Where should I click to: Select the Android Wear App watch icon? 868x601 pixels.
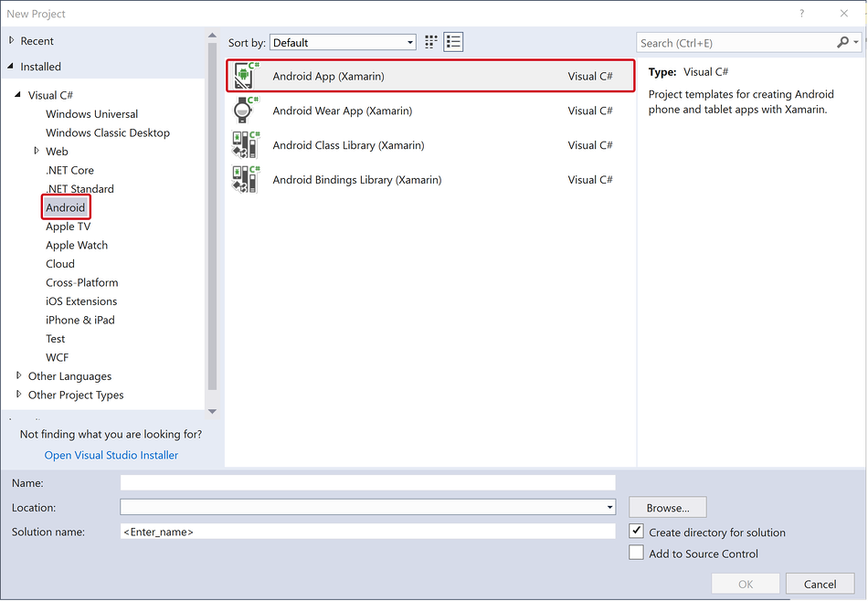(x=246, y=110)
